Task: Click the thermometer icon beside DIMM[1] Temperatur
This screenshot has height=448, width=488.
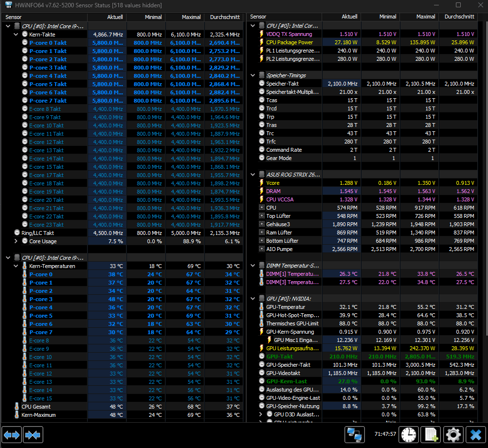Action: [261, 274]
